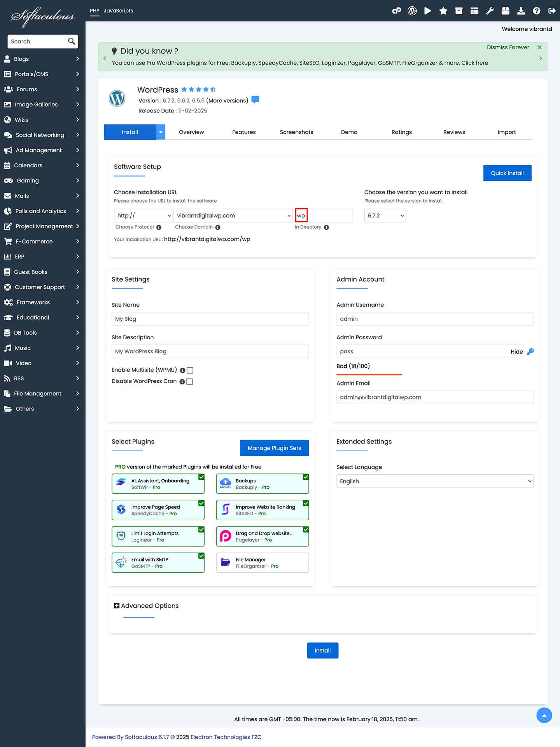Open the help question mark icon
The image size is (560, 747).
(x=537, y=11)
